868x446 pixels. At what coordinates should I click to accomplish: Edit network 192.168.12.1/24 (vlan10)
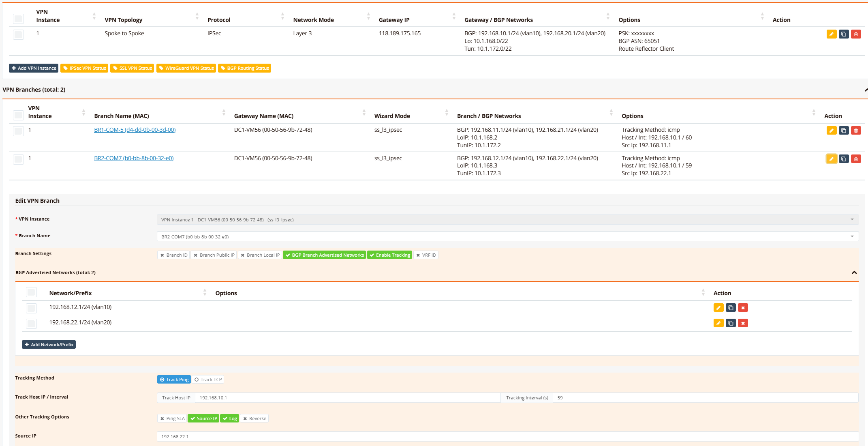tap(718, 308)
